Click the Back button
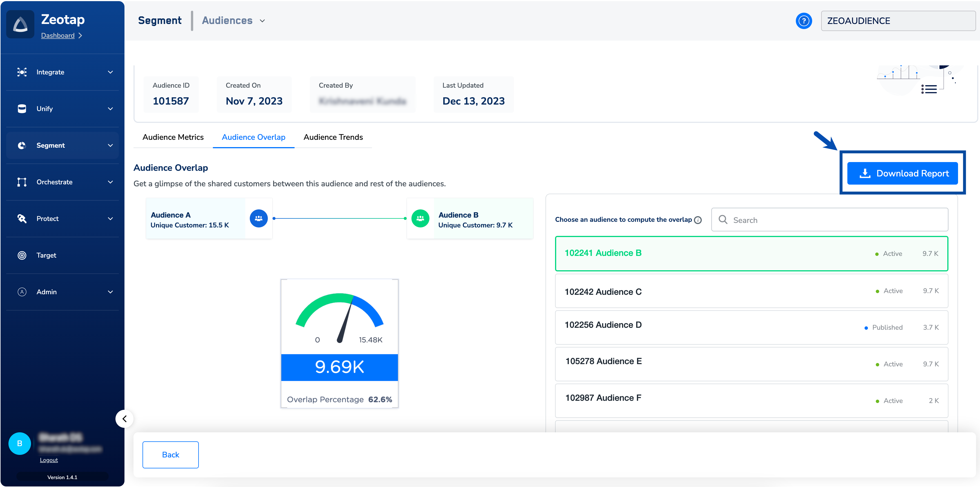 [170, 455]
